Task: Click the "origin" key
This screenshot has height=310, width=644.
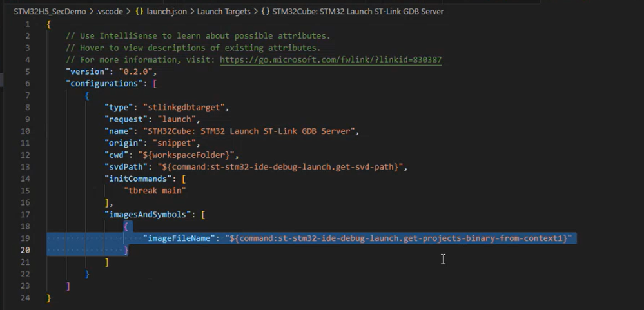Action: [x=124, y=143]
